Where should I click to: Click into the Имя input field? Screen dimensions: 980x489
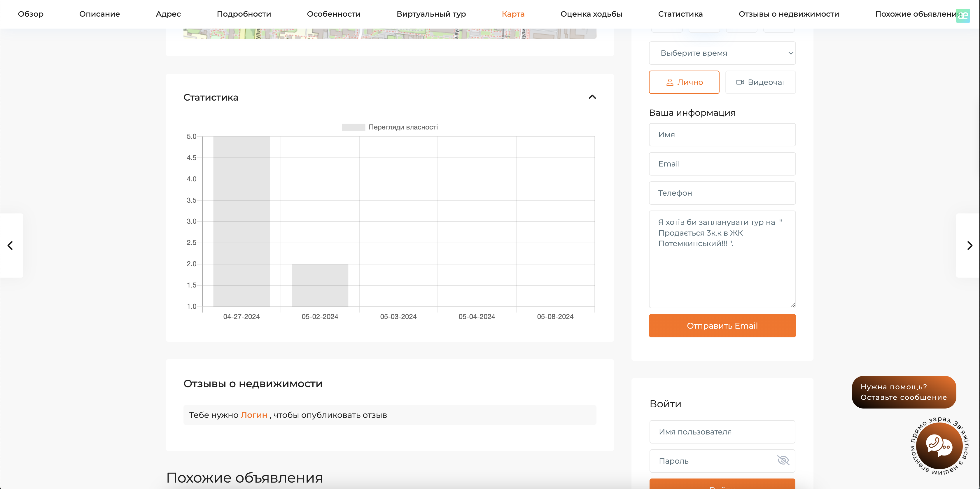pos(722,135)
